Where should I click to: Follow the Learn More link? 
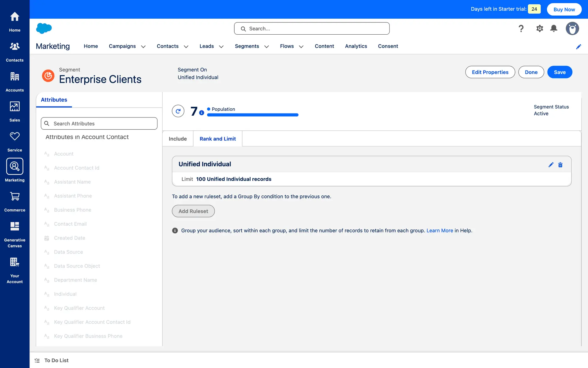click(439, 230)
